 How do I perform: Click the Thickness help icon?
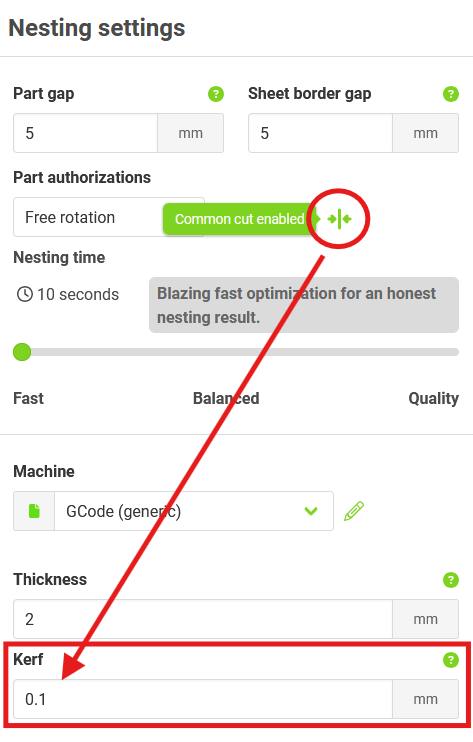tap(450, 579)
